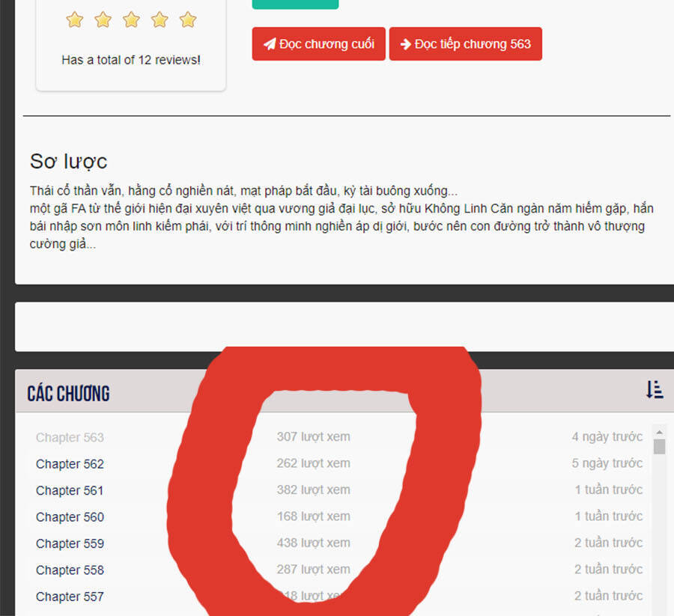This screenshot has height=616, width=674.
Task: Click the 'CÁC CHƯƠNG' section header
Action: point(68,394)
